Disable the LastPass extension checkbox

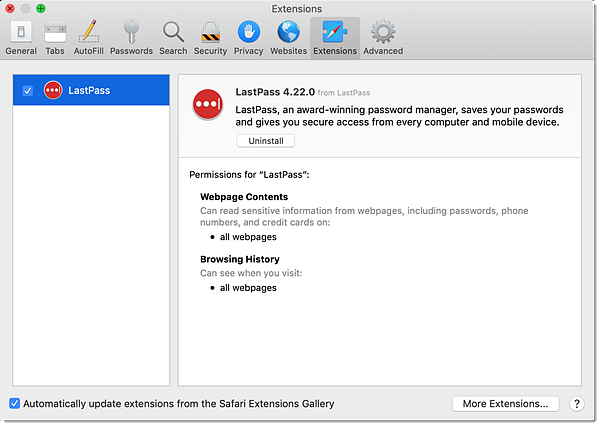tap(28, 91)
